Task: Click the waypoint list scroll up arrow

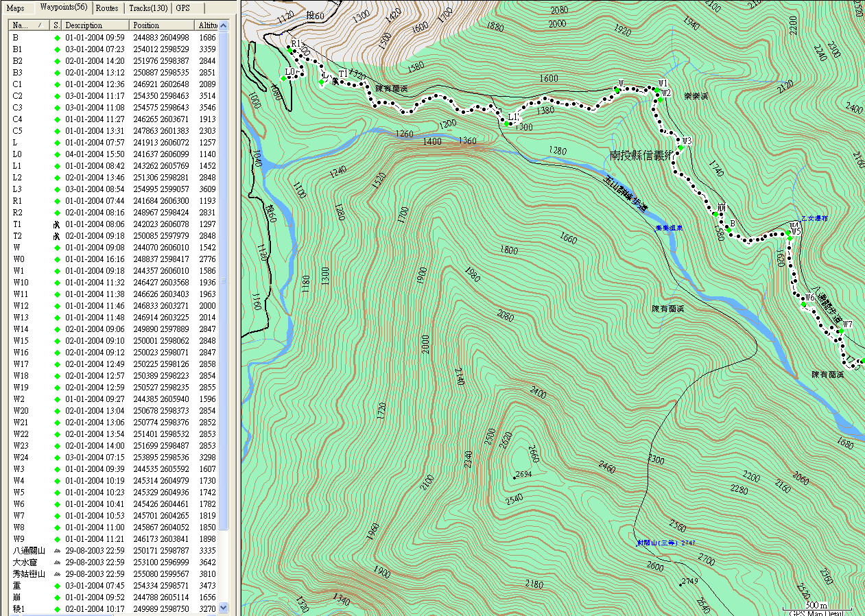Action: click(x=224, y=26)
